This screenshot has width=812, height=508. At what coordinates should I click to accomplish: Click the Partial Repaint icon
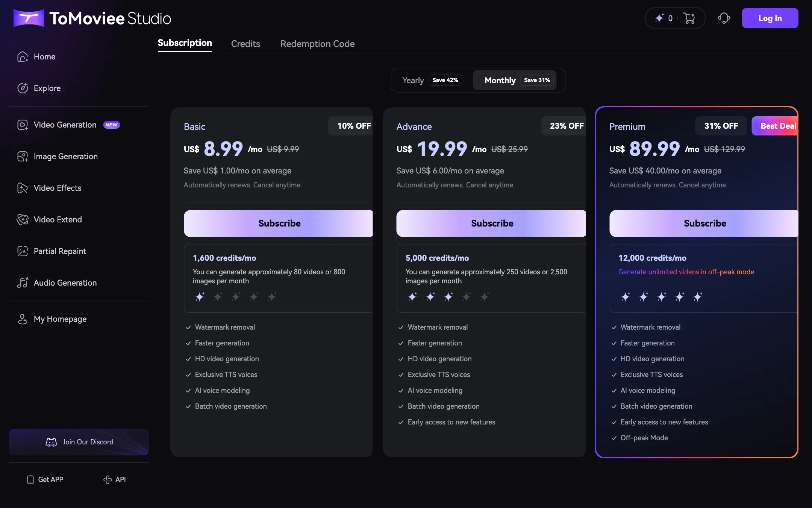click(23, 251)
